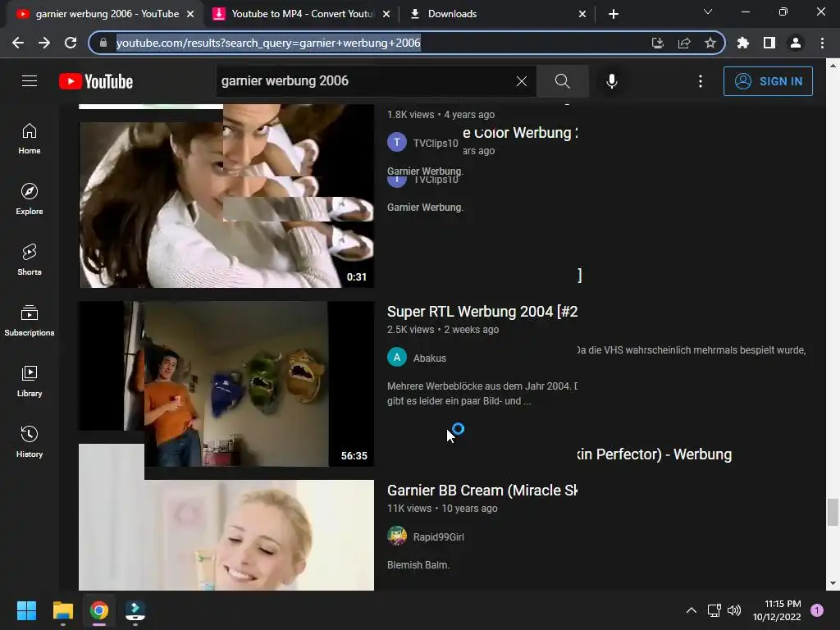Open Subscriptions in the sidebar

pyautogui.click(x=30, y=321)
